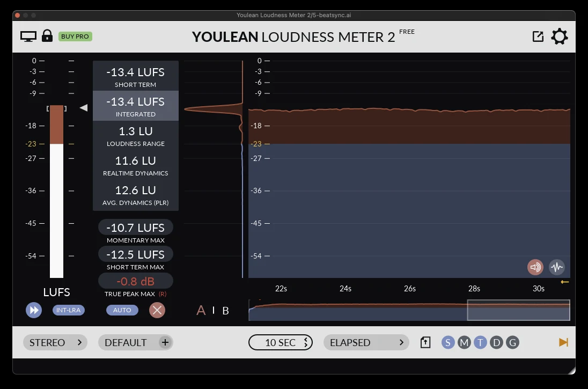This screenshot has width=588, height=389.
Task: Click the right chevron on STEREO
Action: point(79,342)
